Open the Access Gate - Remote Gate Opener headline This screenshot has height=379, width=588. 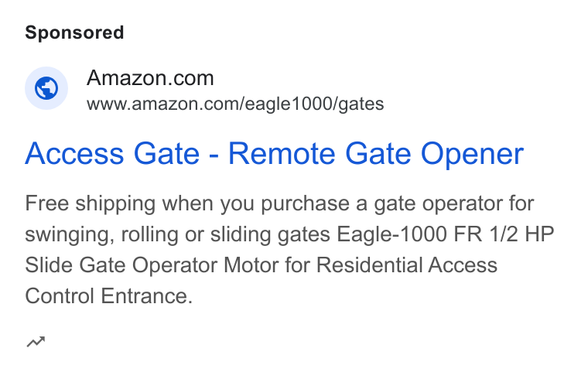(274, 154)
